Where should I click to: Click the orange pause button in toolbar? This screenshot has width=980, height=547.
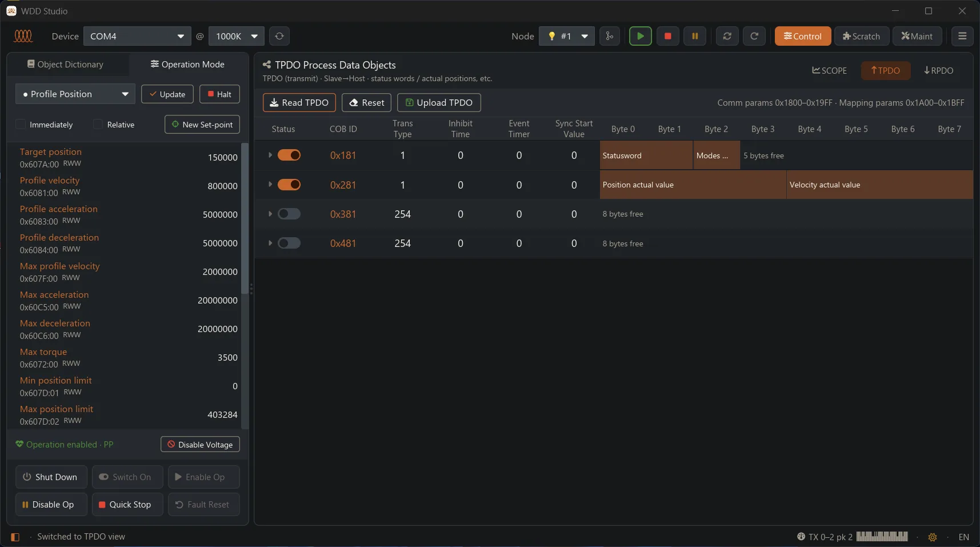click(695, 36)
